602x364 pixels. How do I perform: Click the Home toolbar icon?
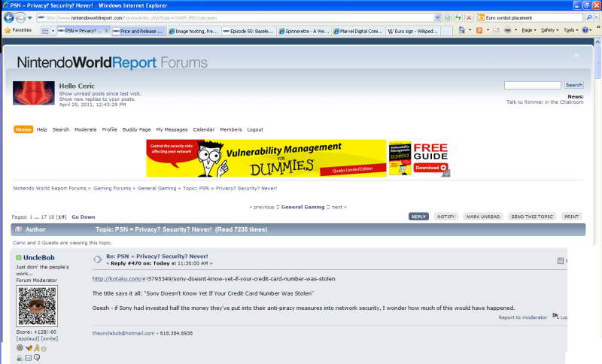pos(462,30)
